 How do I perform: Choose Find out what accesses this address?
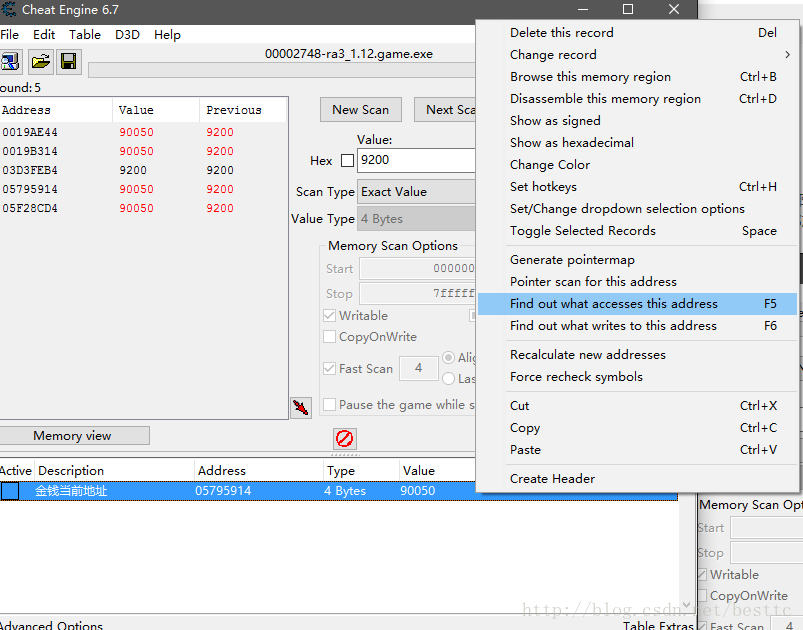click(x=637, y=304)
